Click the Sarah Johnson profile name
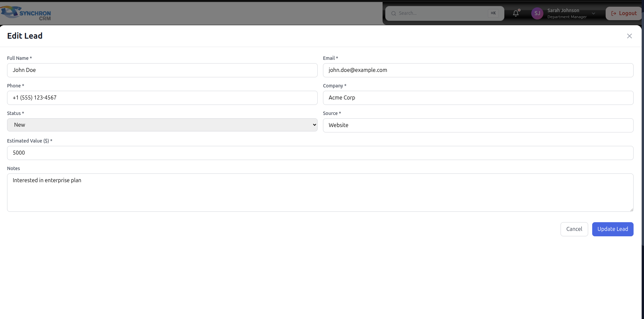 (x=563, y=10)
